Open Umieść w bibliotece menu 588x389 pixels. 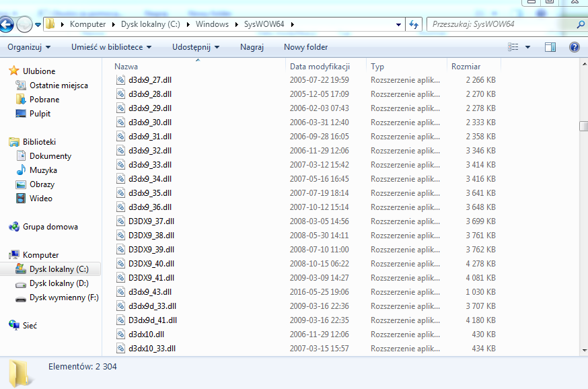point(112,47)
